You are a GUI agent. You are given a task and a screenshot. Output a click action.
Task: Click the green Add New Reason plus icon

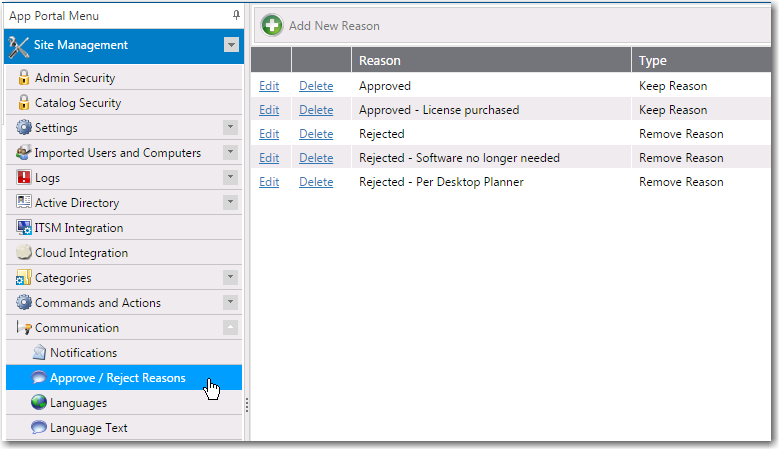(272, 25)
